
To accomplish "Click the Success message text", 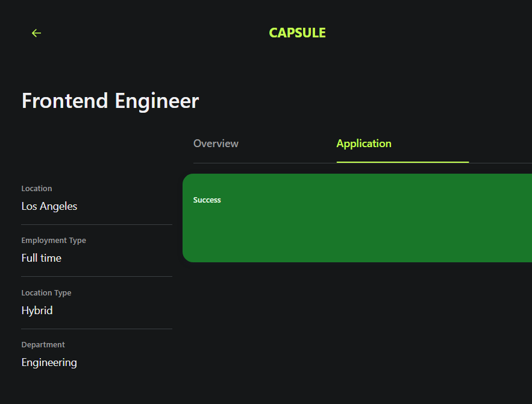I will tap(207, 200).
